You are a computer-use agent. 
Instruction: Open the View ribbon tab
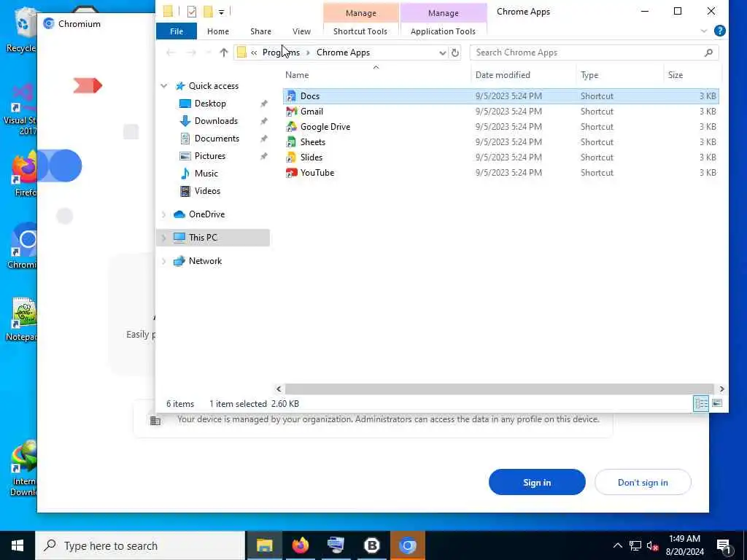coord(301,31)
